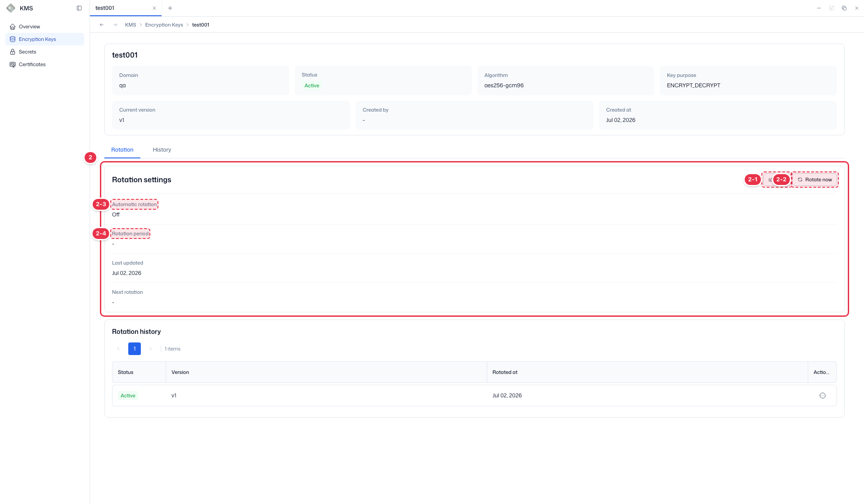
Task: Close the test001 tab
Action: (154, 8)
